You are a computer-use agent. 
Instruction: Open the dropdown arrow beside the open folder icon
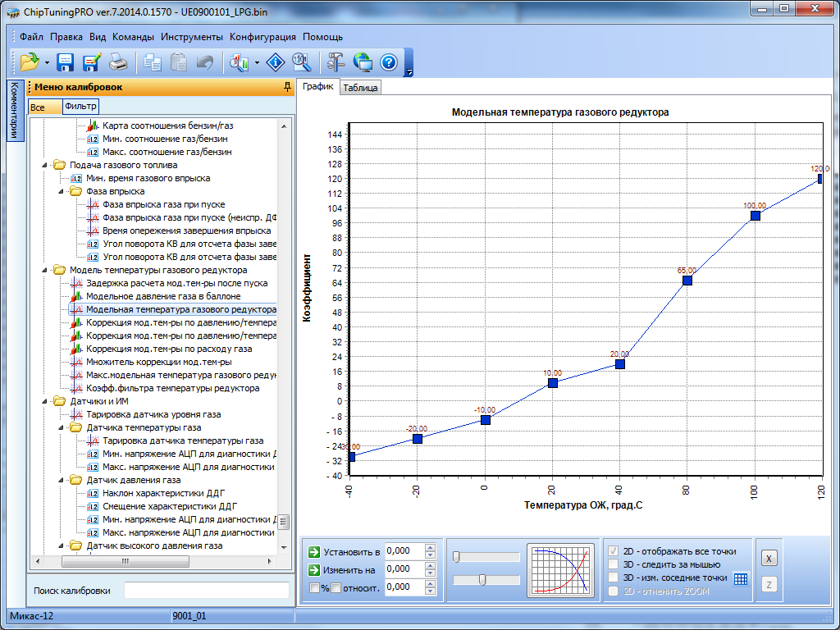tap(47, 62)
